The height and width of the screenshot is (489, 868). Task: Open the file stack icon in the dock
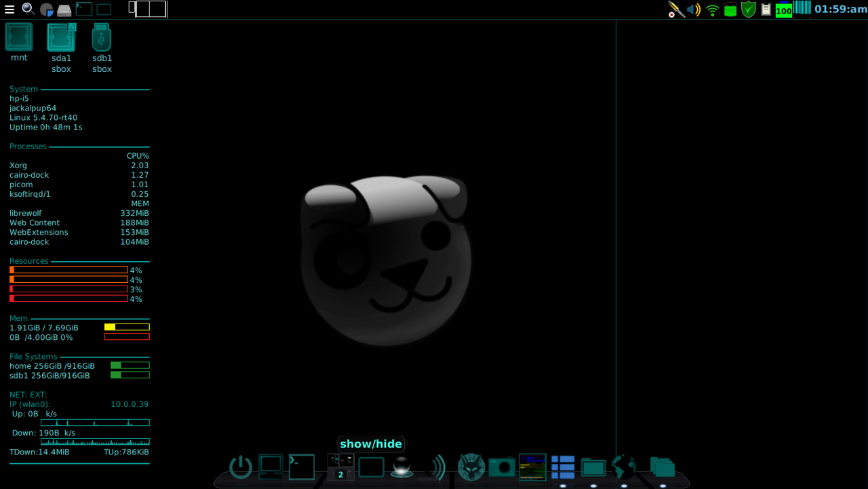663,466
